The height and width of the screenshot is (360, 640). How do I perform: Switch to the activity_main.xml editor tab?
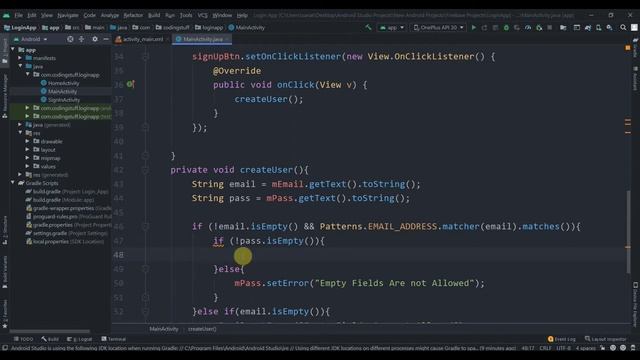(142, 39)
